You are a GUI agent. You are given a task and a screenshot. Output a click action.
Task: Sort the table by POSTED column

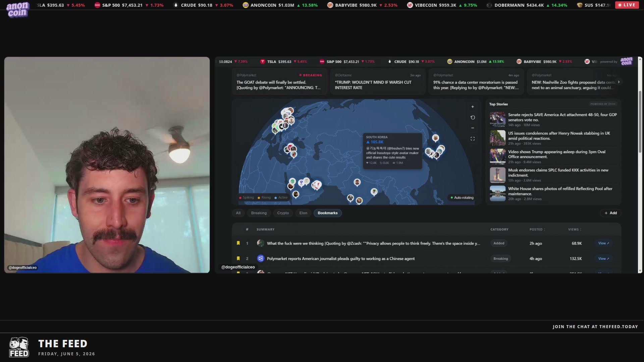click(x=537, y=230)
